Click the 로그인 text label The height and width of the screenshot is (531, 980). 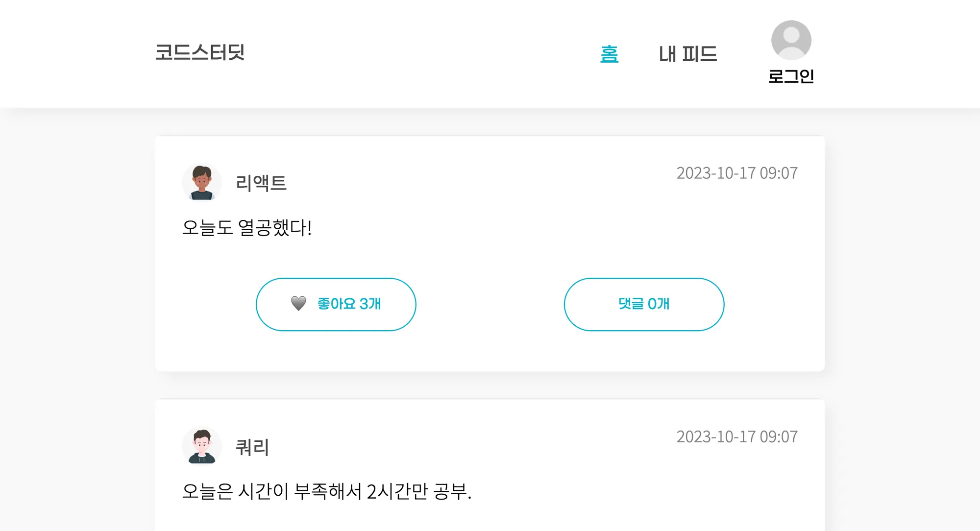click(x=791, y=76)
